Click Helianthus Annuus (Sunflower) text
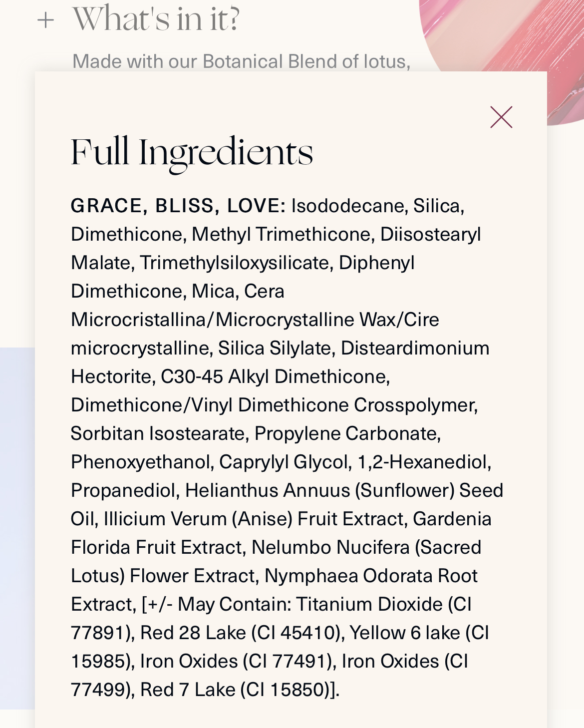 click(x=320, y=491)
